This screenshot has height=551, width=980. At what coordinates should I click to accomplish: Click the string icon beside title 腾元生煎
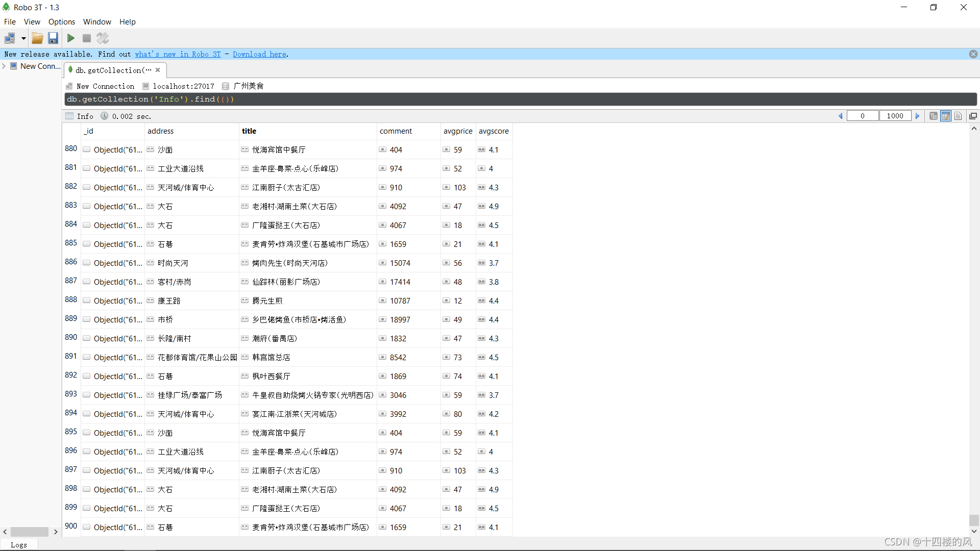click(244, 300)
